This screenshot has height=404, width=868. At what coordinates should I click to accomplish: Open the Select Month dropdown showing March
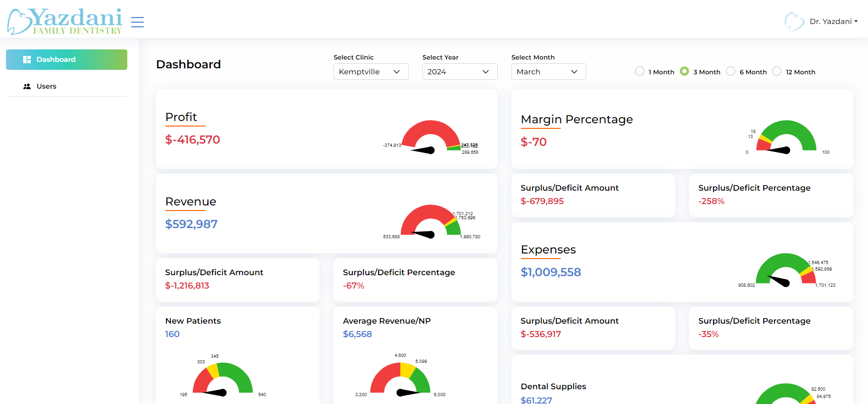548,72
